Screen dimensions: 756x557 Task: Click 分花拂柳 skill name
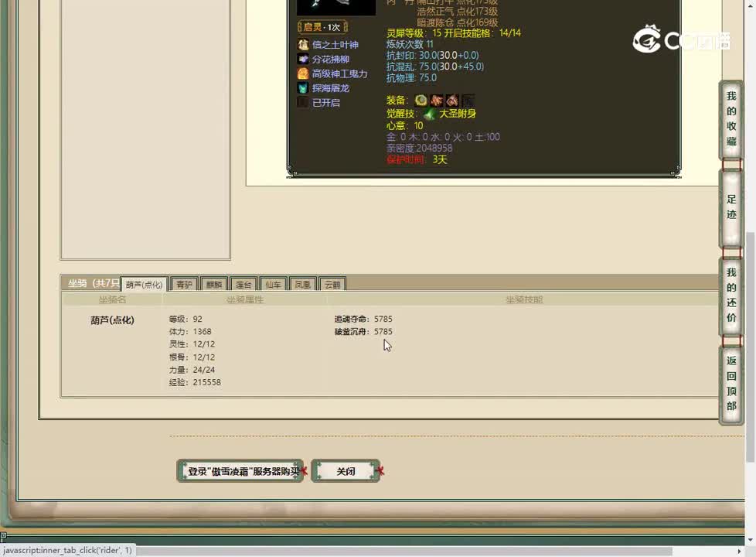pos(330,60)
